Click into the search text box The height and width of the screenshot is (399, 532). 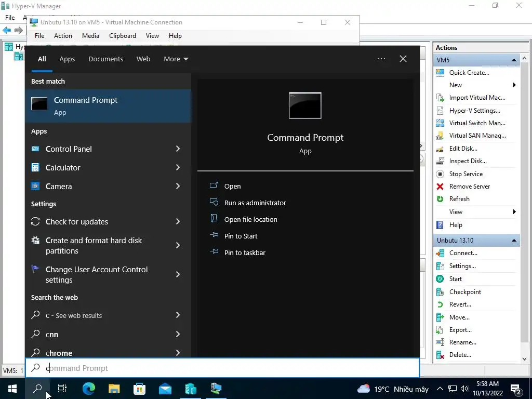[222, 368]
